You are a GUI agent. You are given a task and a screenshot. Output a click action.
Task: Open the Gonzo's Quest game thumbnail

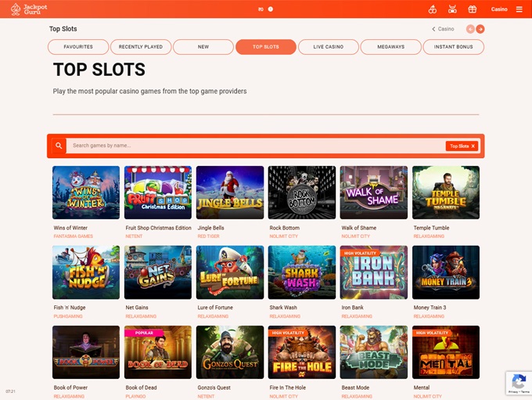pyautogui.click(x=230, y=352)
